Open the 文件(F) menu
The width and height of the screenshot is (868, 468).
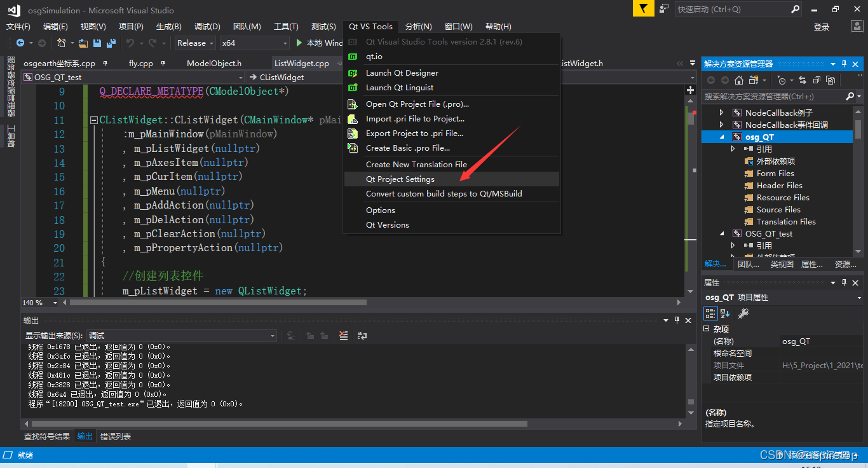click(18, 26)
